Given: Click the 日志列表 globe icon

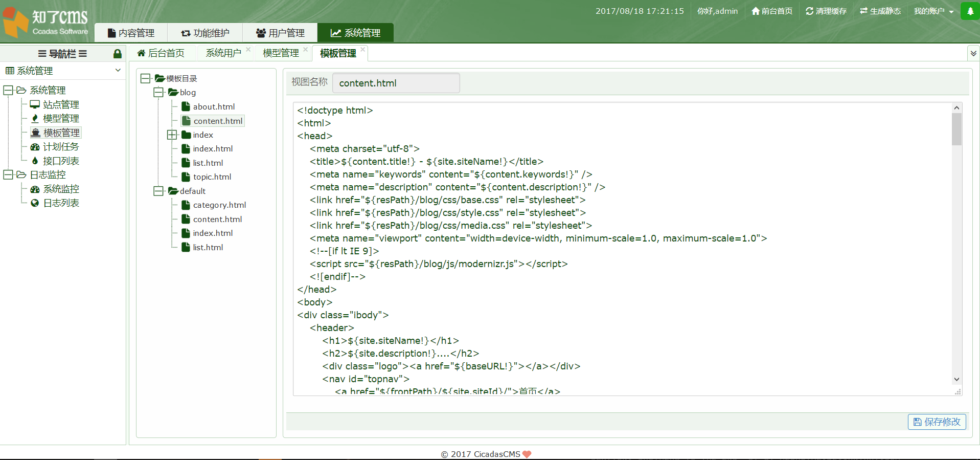Looking at the screenshot, I should click(35, 203).
